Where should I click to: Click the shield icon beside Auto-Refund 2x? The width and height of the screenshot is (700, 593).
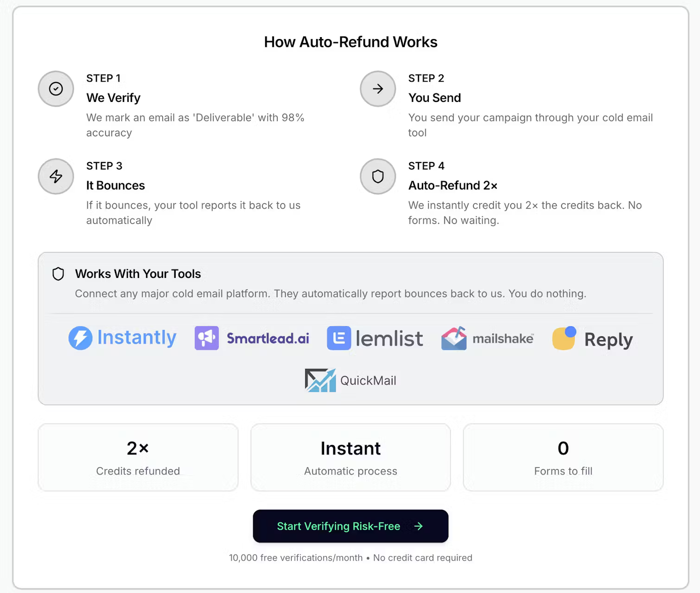(378, 177)
